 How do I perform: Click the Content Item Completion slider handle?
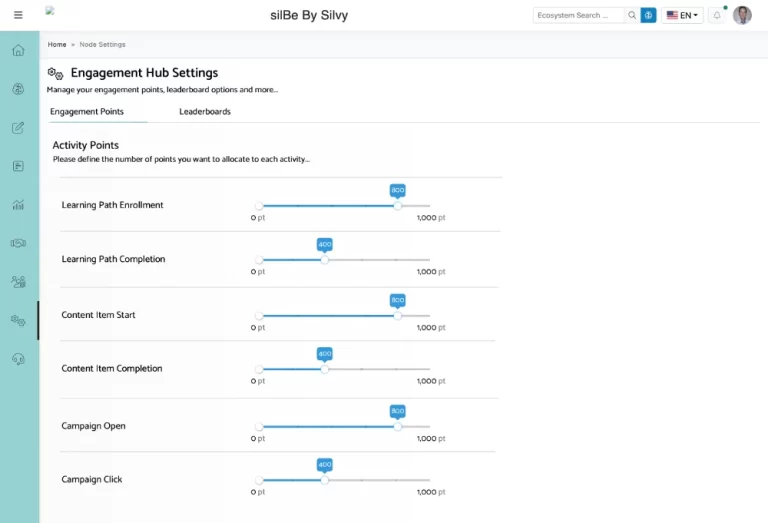[324, 369]
